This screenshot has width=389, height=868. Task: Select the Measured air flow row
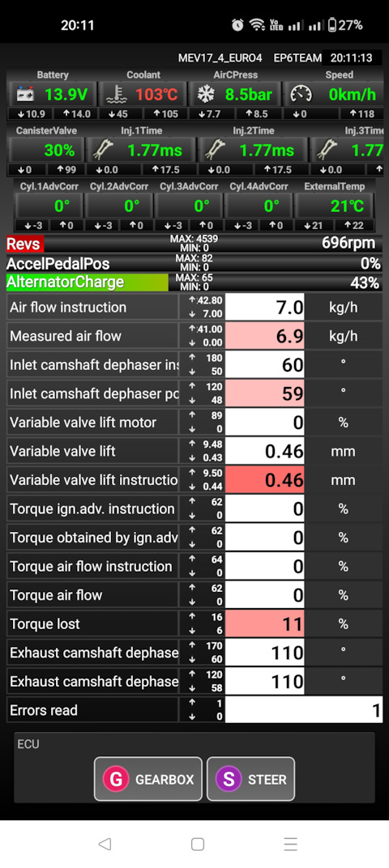pos(194,336)
